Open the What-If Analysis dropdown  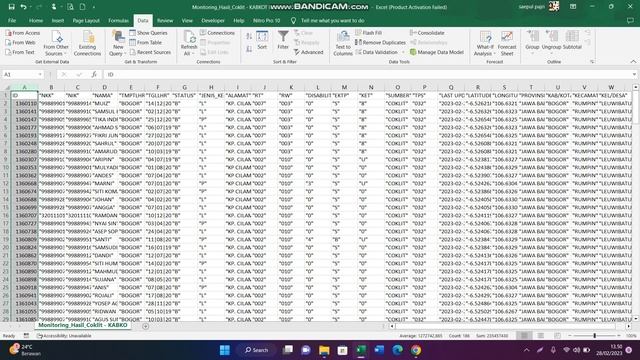tap(485, 53)
